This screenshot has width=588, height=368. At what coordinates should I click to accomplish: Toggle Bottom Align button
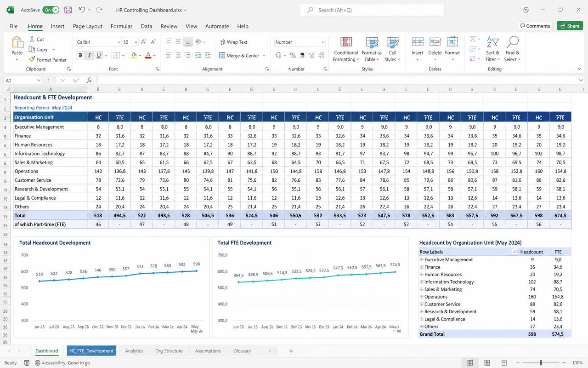pos(187,42)
